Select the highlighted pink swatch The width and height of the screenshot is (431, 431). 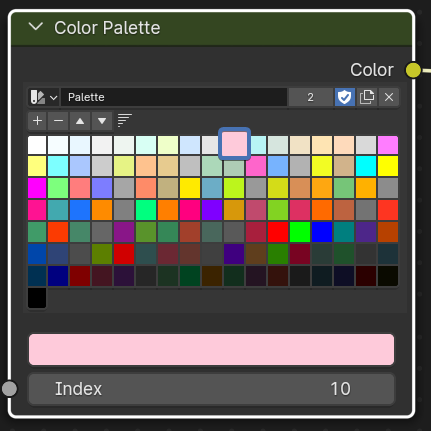click(x=235, y=144)
